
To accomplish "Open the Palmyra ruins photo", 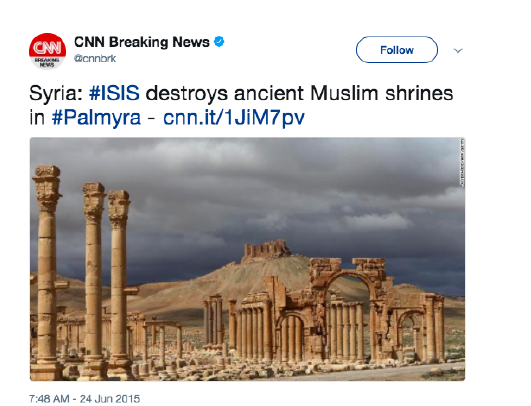I will pos(247,259).
